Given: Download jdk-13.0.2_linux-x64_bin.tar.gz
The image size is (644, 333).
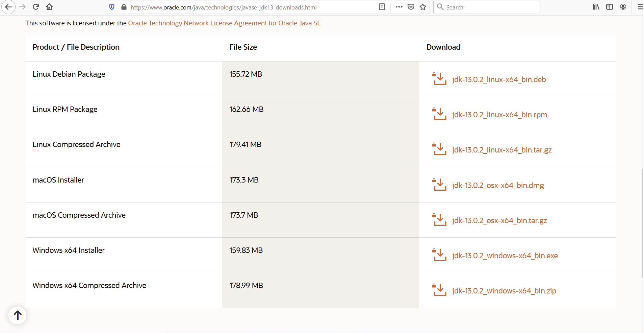Looking at the screenshot, I should tap(502, 150).
